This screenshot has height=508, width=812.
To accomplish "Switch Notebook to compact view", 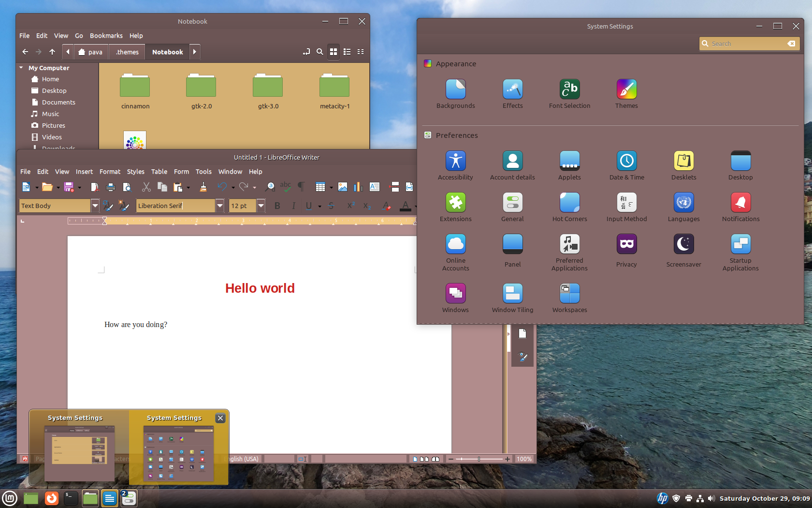I will (361, 52).
